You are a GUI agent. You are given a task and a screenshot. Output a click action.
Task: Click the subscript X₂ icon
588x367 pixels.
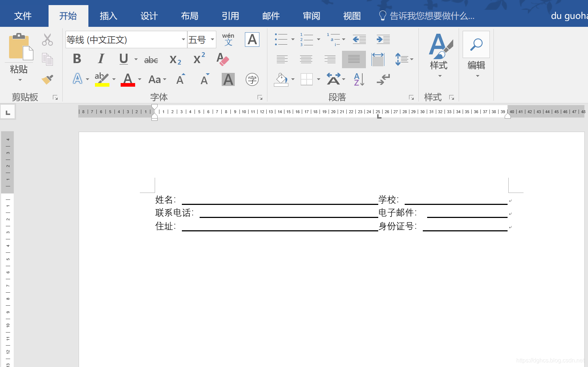[175, 60]
